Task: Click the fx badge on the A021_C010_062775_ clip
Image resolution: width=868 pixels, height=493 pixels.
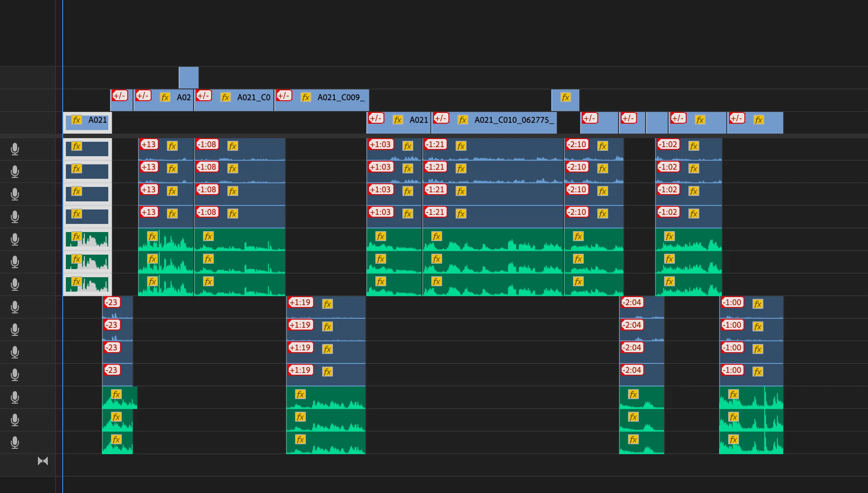Action: click(463, 120)
